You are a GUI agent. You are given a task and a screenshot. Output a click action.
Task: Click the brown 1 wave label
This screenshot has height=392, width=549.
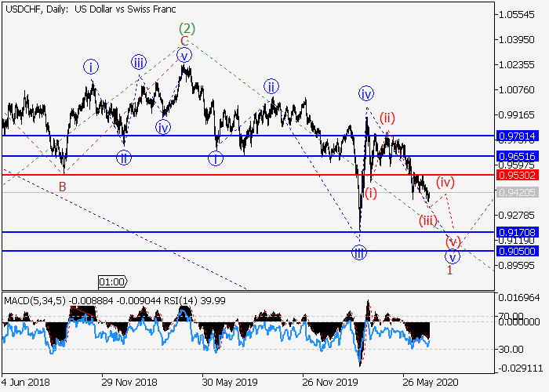[x=449, y=270]
